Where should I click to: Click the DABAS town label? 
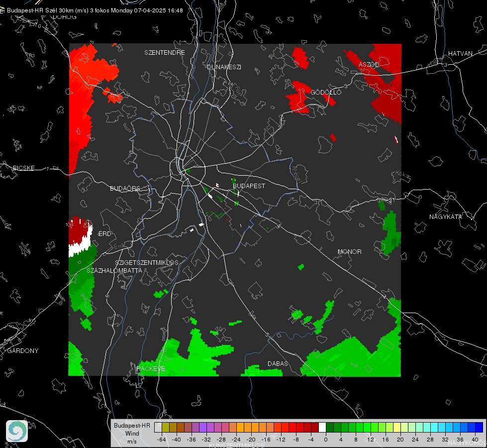tap(278, 363)
